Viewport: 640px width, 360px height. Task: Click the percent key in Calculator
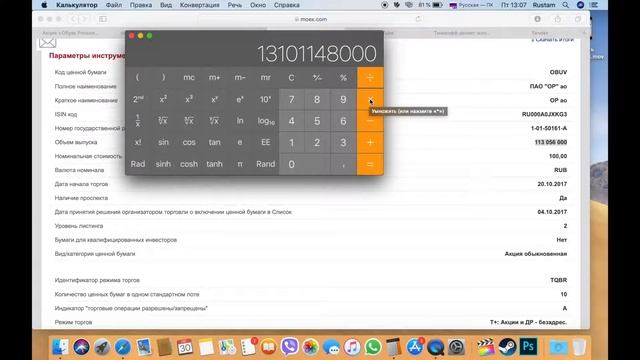pyautogui.click(x=343, y=78)
